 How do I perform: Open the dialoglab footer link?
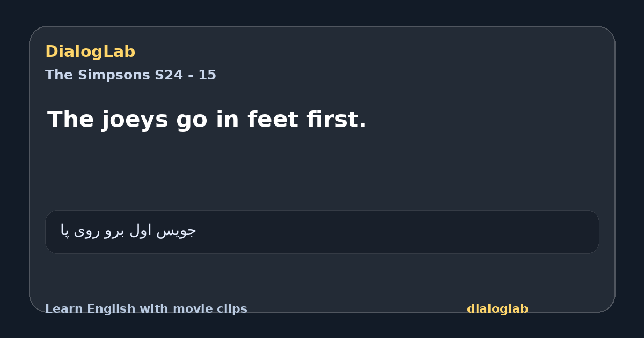click(497, 309)
